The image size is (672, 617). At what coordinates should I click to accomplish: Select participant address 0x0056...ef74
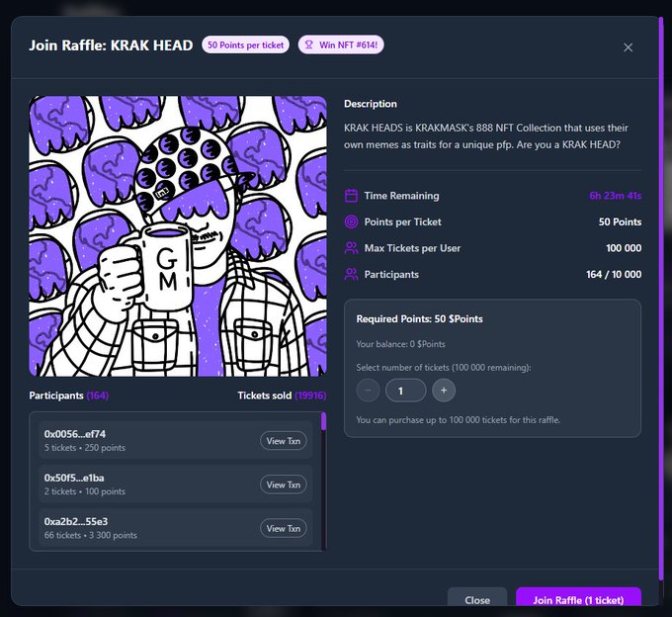point(75,434)
